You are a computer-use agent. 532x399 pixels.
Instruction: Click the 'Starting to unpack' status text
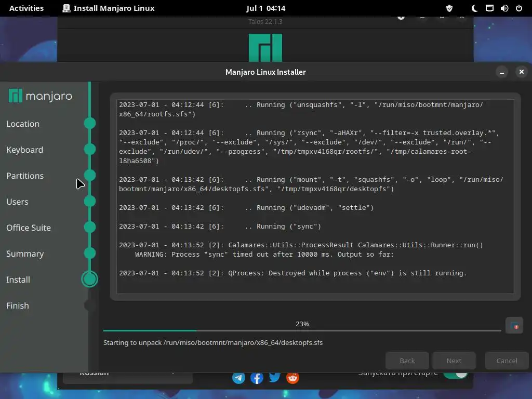click(213, 343)
